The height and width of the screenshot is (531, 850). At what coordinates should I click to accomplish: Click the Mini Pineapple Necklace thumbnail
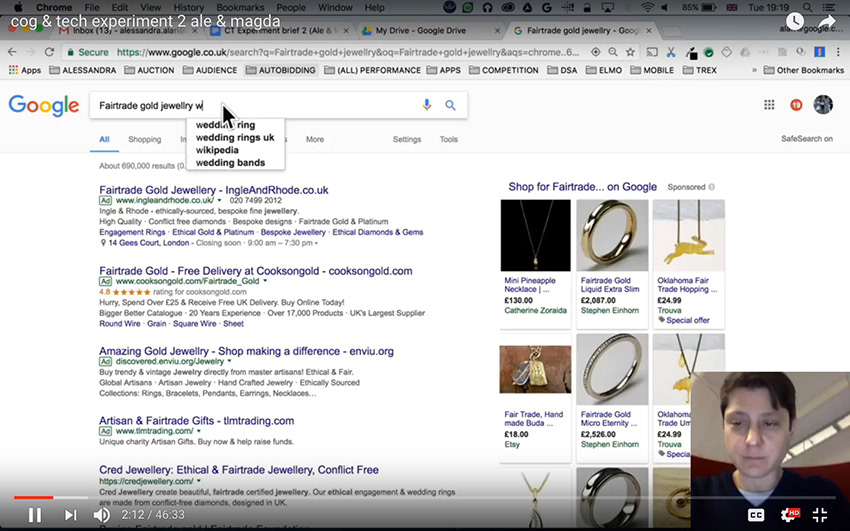[x=536, y=235]
